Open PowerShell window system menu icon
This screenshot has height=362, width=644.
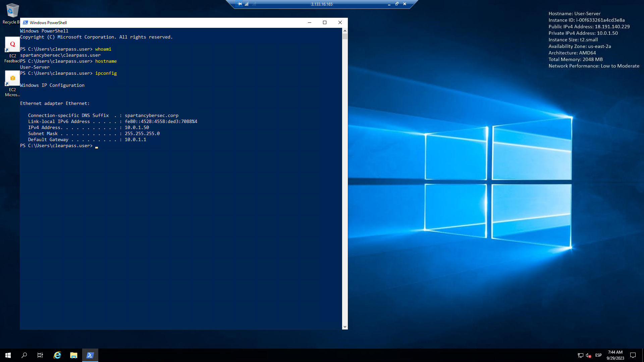[x=25, y=22]
